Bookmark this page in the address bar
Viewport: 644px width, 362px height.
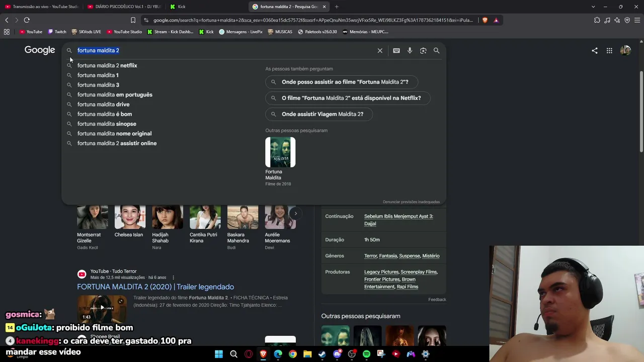(133, 20)
